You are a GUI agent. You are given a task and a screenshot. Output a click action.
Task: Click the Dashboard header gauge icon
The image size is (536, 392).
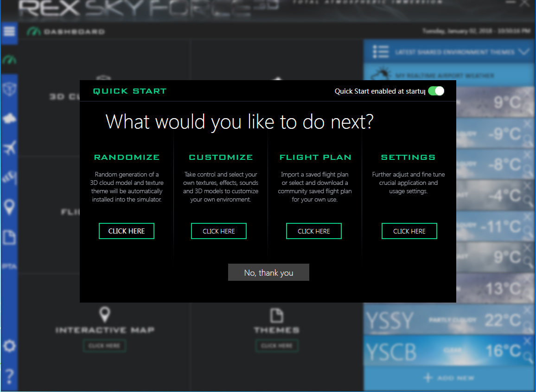34,32
